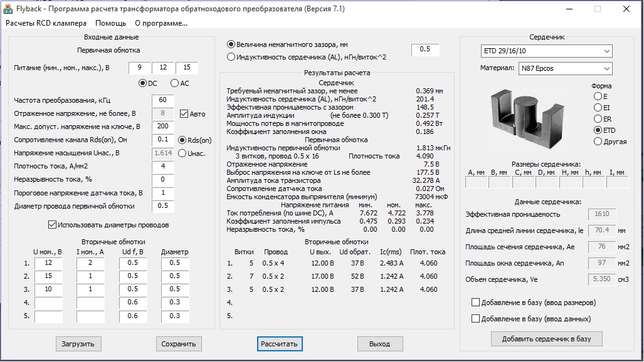Viewport: 644px width, 362px height.
Task: Choose core shape EI
Action: tap(598, 108)
